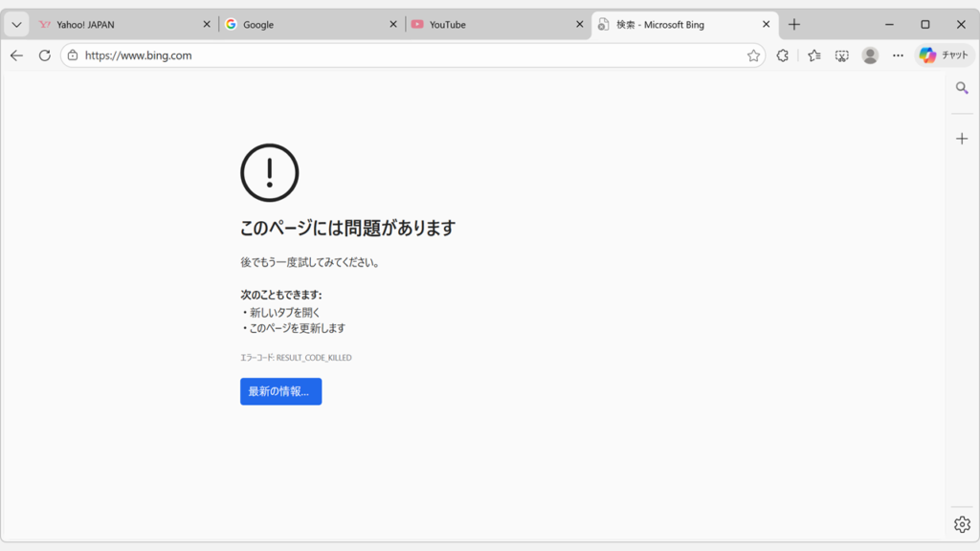Viewport: 980px width, 551px height.
Task: Open the profile avatar menu
Action: (869, 55)
